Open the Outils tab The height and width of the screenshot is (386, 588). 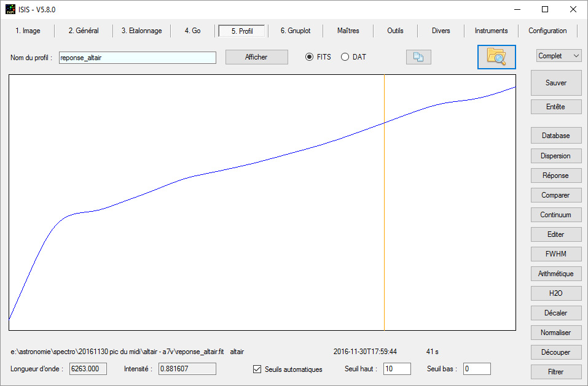(x=395, y=31)
